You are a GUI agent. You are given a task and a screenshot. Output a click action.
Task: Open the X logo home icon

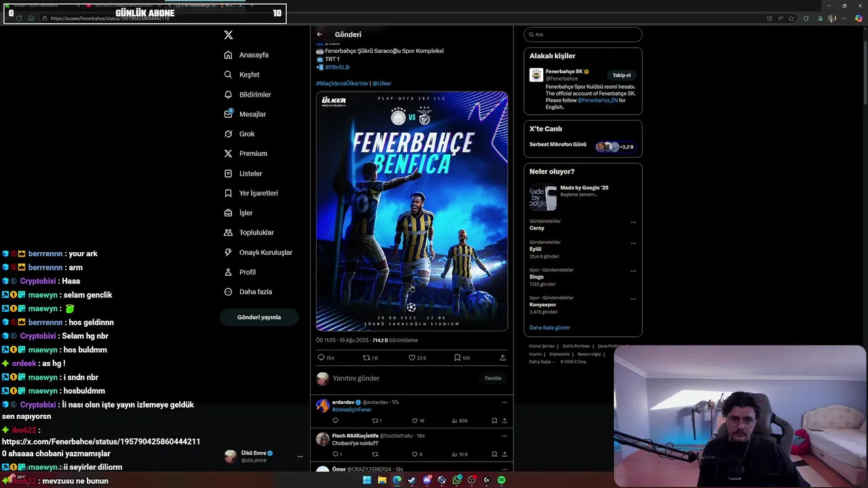229,35
